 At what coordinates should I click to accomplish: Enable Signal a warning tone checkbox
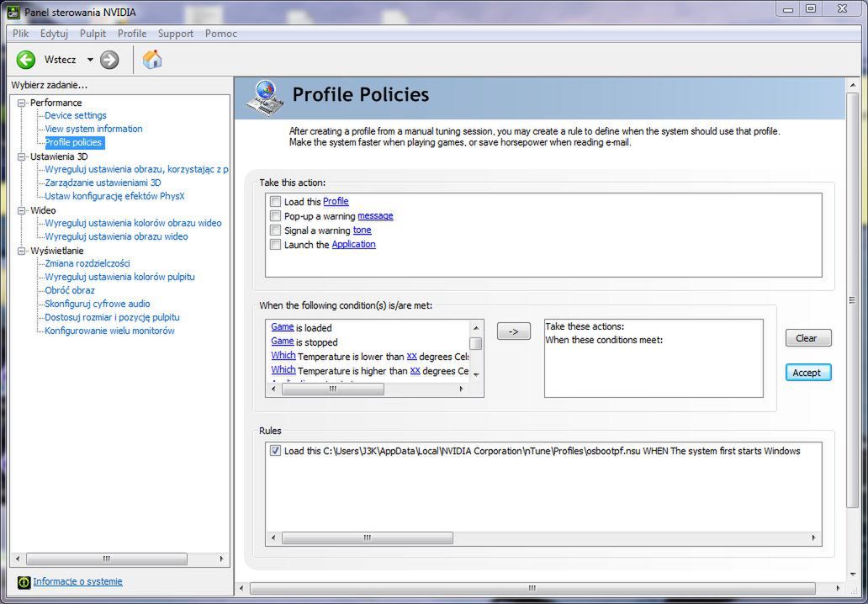tap(275, 230)
